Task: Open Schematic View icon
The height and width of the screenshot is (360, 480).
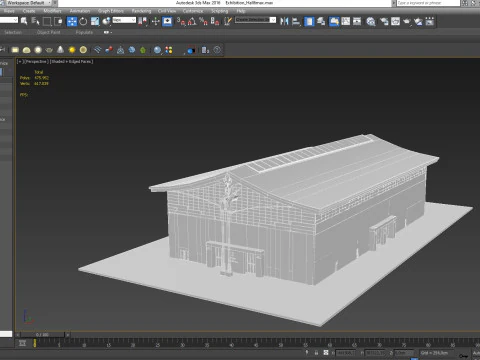Action: point(357,21)
